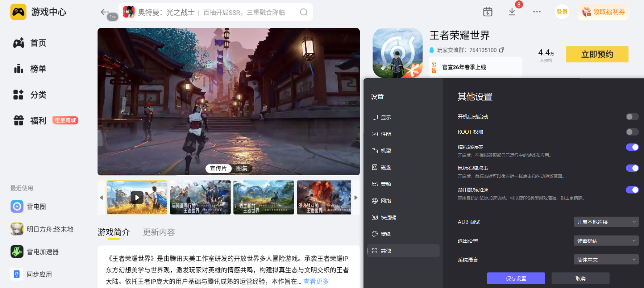Open the 壁纸 settings section
Image resolution: width=644 pixels, height=288 pixels.
click(x=403, y=234)
